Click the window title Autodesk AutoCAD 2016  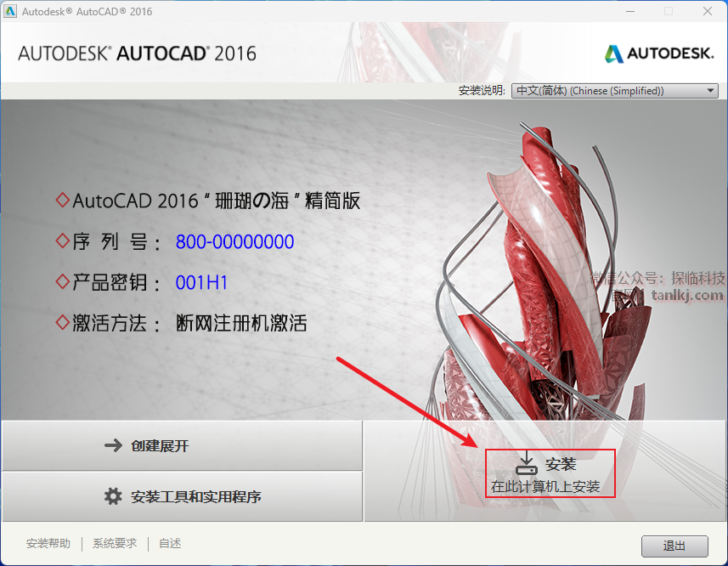point(87,12)
